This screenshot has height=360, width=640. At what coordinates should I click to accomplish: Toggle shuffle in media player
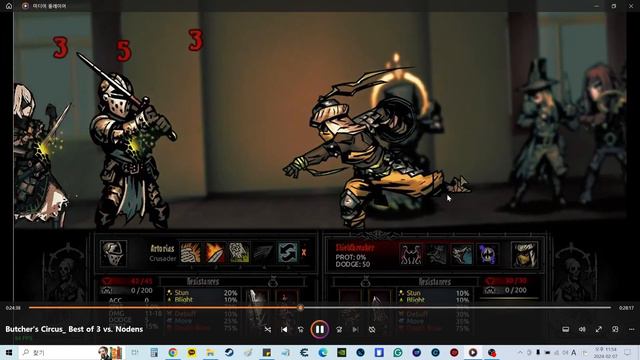click(x=268, y=329)
